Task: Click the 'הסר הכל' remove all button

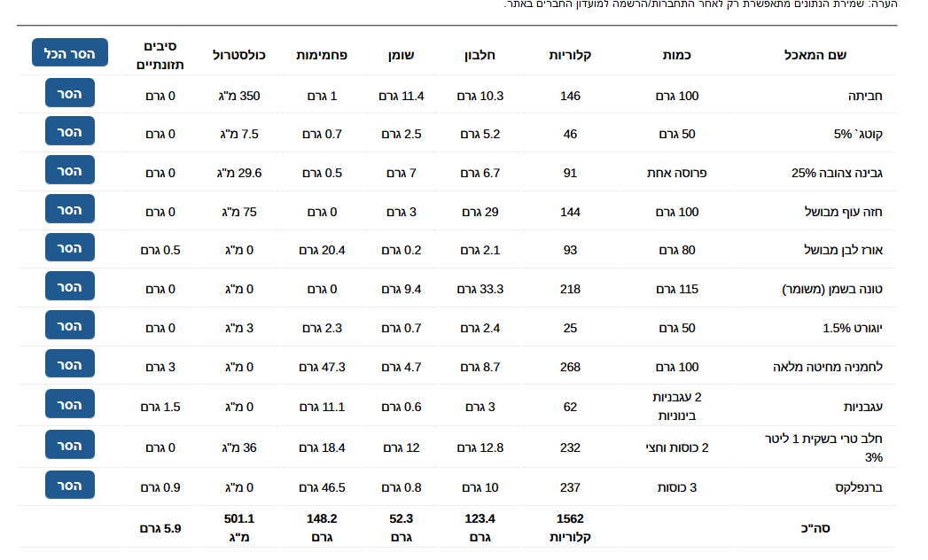Action: (70, 52)
